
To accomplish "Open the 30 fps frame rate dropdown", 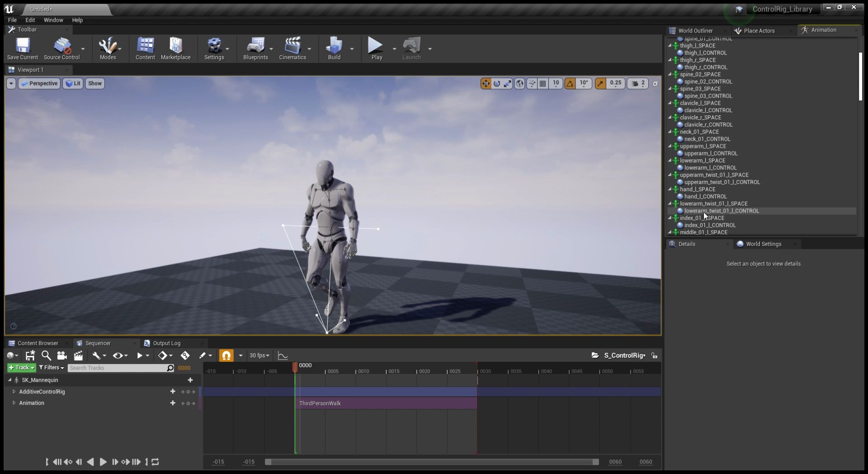I will (259, 355).
